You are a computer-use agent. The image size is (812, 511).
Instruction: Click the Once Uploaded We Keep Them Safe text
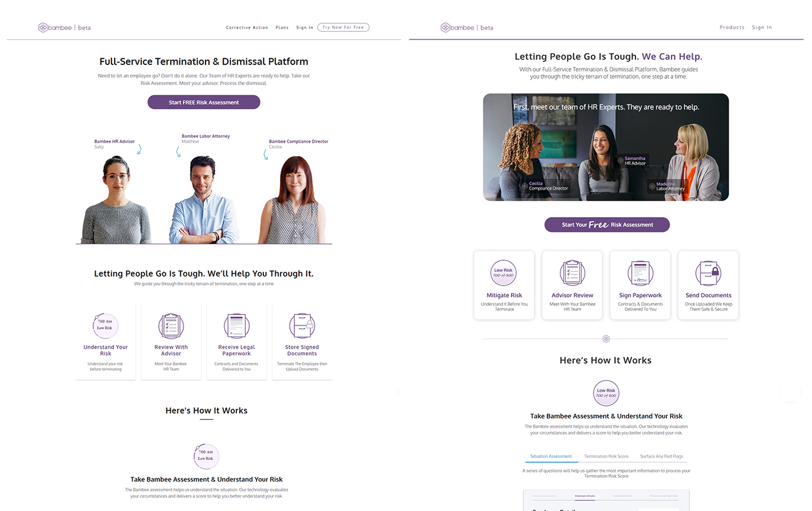709,306
